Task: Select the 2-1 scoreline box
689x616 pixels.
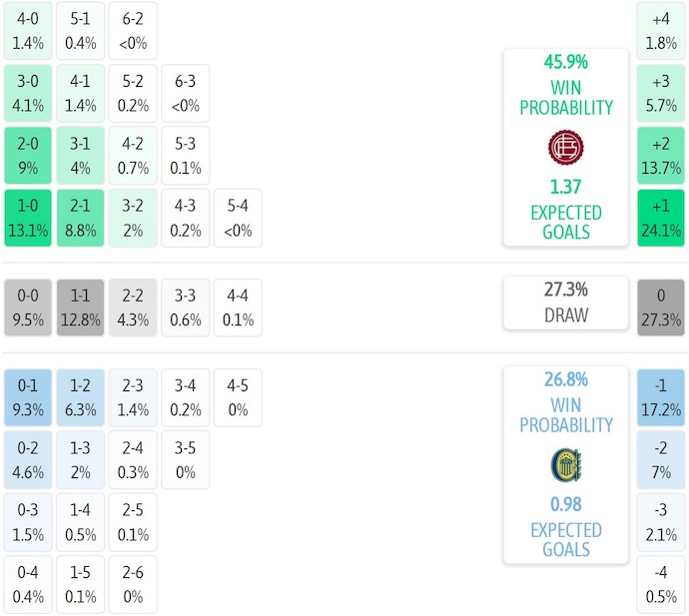Action: 81,218
